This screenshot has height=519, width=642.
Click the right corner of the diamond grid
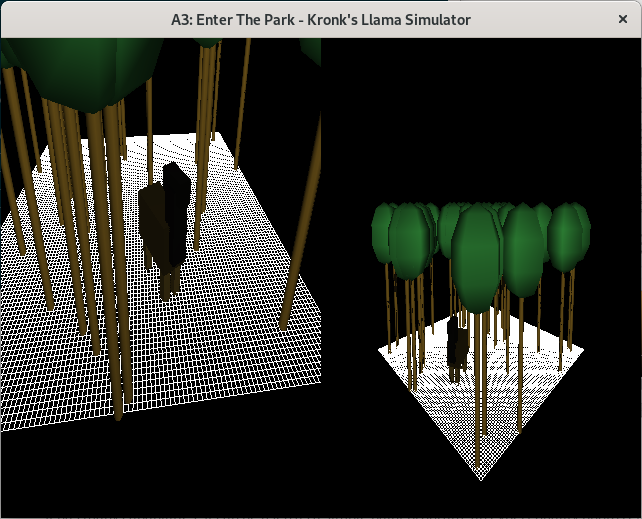click(x=582, y=349)
